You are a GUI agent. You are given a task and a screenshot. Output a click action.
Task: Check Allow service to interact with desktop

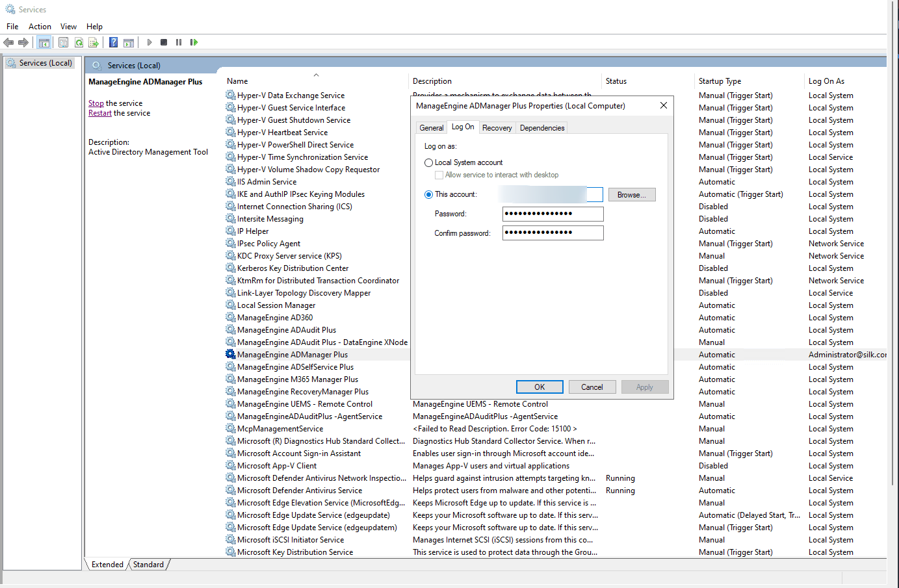tap(439, 175)
